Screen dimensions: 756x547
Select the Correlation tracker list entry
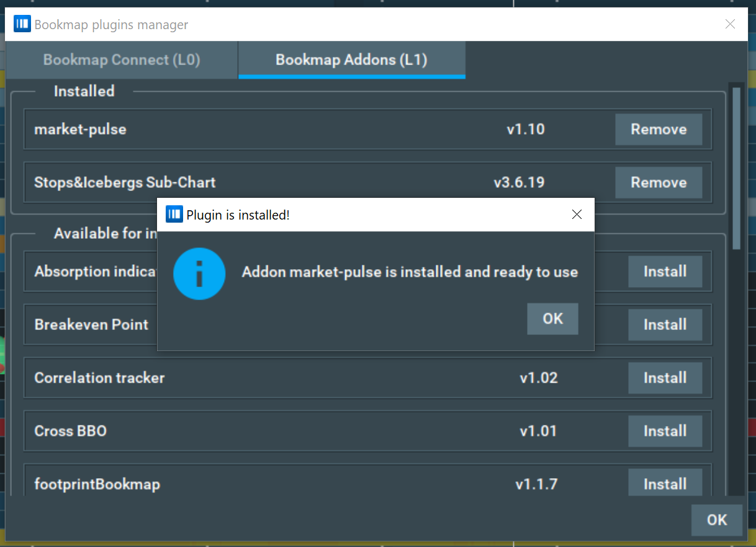[99, 378]
